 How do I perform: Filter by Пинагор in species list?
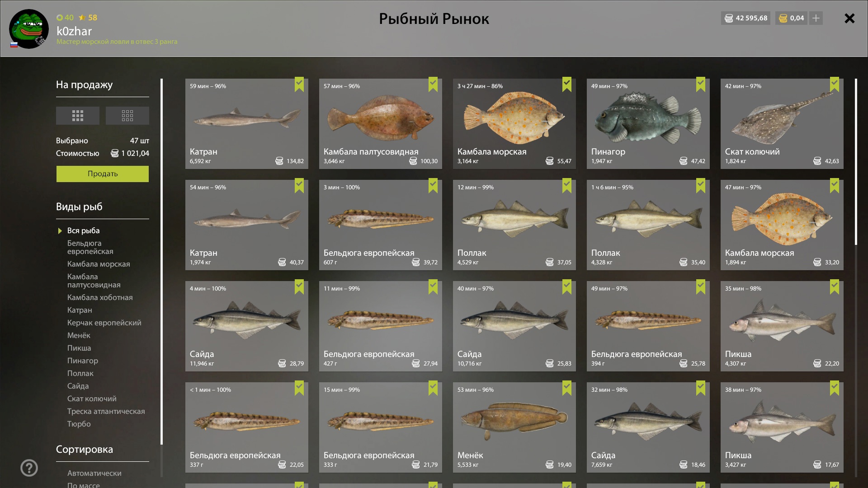(x=83, y=361)
